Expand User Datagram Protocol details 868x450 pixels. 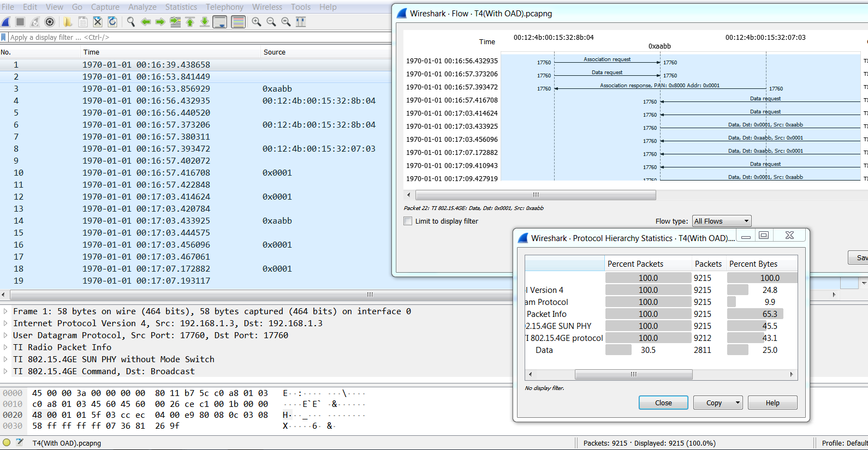5,335
